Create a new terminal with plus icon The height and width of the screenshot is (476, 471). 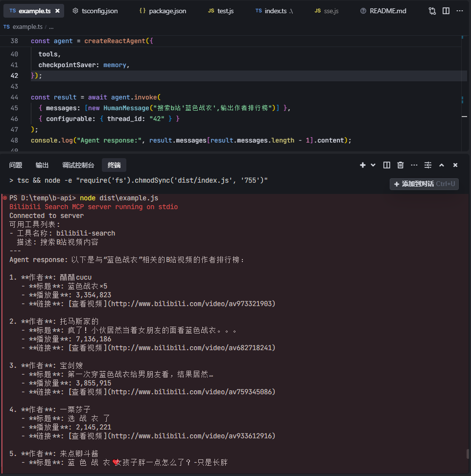(x=363, y=165)
